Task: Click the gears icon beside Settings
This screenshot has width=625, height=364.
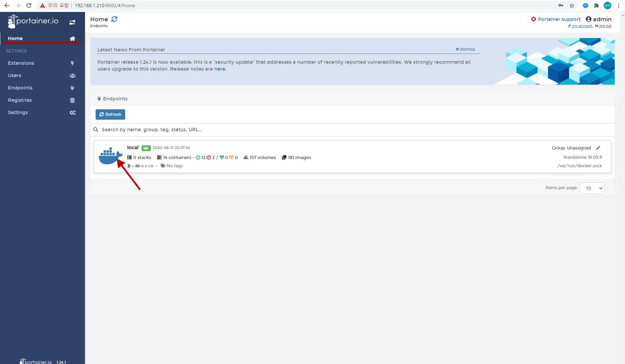Action: tap(72, 112)
